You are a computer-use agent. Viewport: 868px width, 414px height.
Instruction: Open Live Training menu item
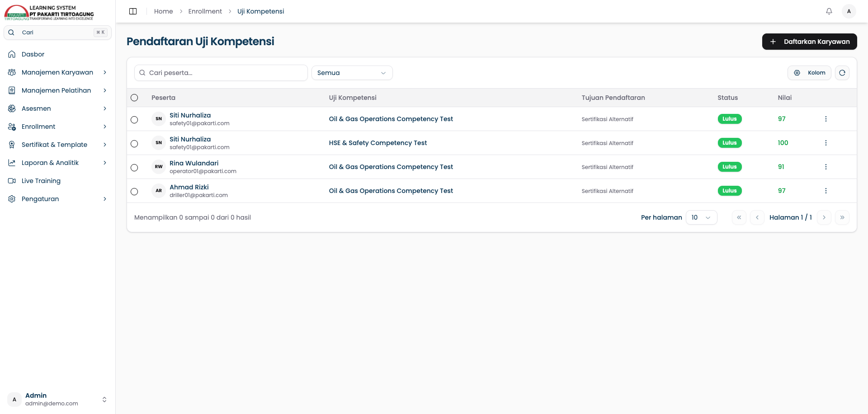(58, 181)
